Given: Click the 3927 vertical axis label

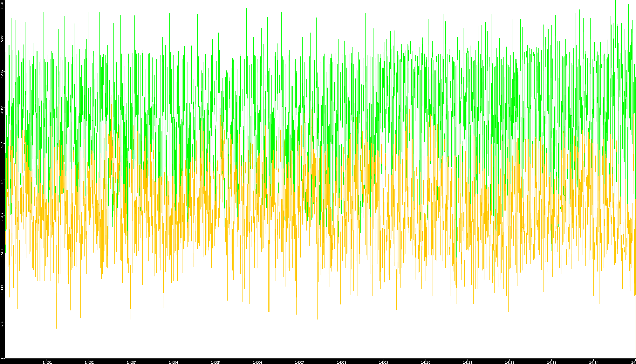Looking at the screenshot, I should (x=2, y=145).
